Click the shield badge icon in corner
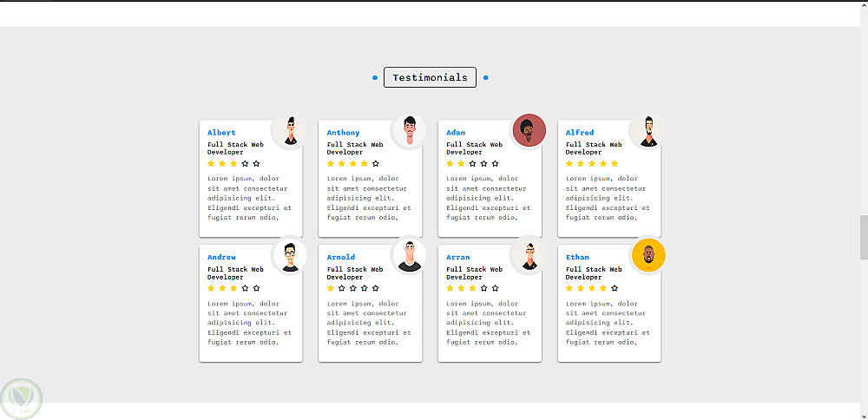Viewport: 868px width, 420px height. (21, 398)
